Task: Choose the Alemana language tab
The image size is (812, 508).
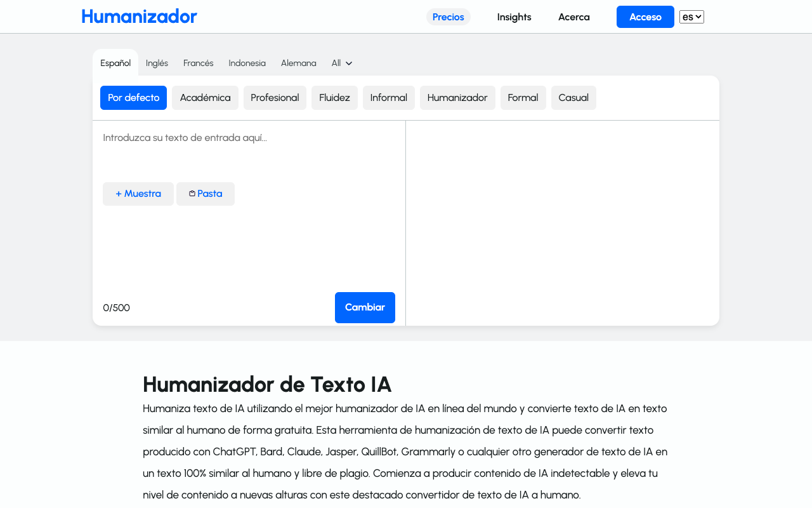Action: [x=299, y=63]
